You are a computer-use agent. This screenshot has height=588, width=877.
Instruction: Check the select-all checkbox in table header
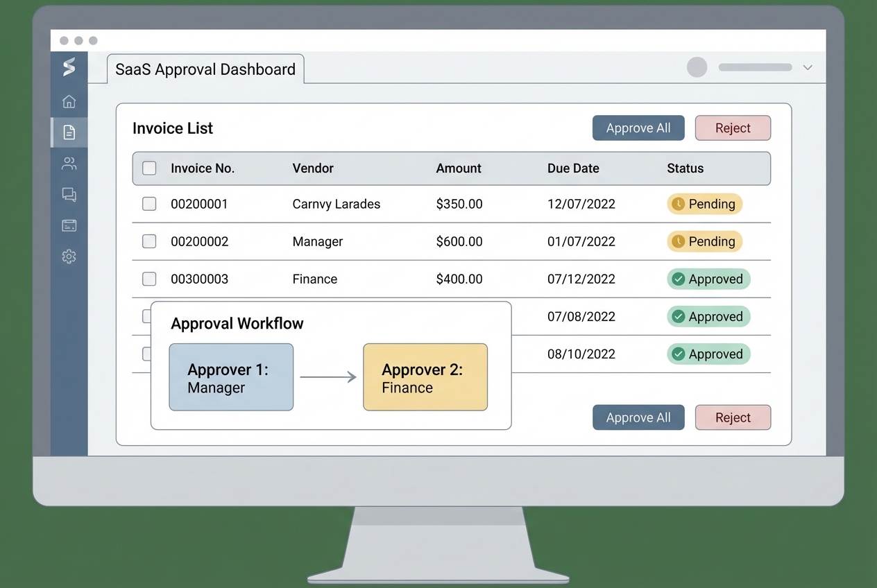click(149, 168)
